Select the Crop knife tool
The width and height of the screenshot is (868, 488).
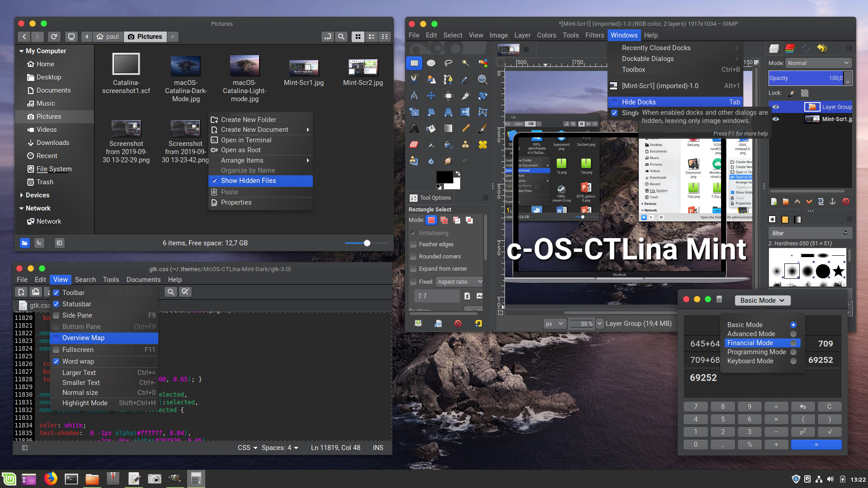point(465,96)
